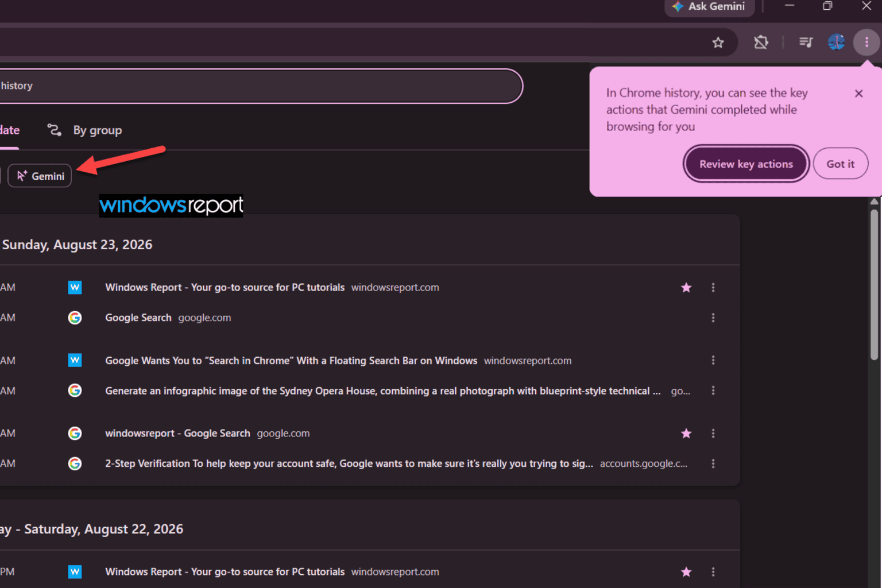
Task: Close the Gemini history tip popup
Action: [858, 93]
